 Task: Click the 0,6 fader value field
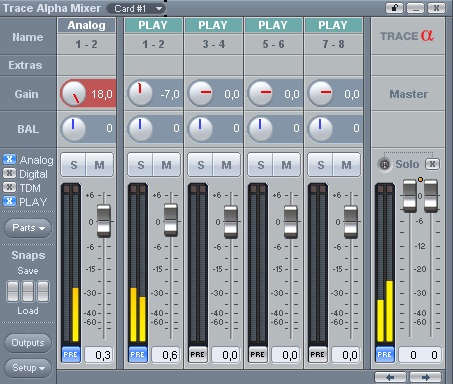pyautogui.click(x=166, y=355)
